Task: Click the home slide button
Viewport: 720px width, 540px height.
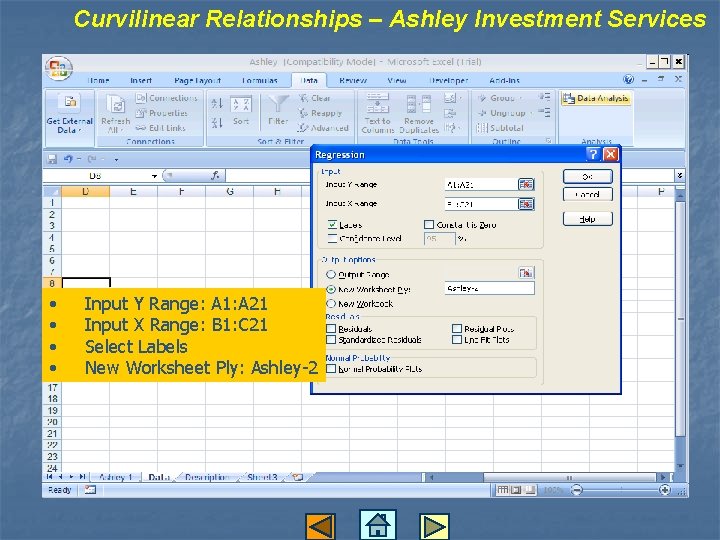Action: click(x=377, y=525)
